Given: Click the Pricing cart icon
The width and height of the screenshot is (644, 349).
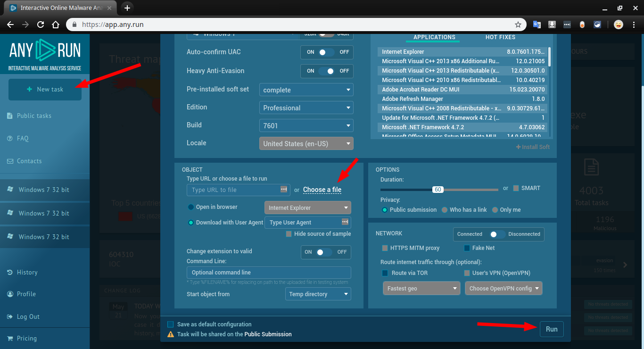Looking at the screenshot, I should click(x=10, y=338).
